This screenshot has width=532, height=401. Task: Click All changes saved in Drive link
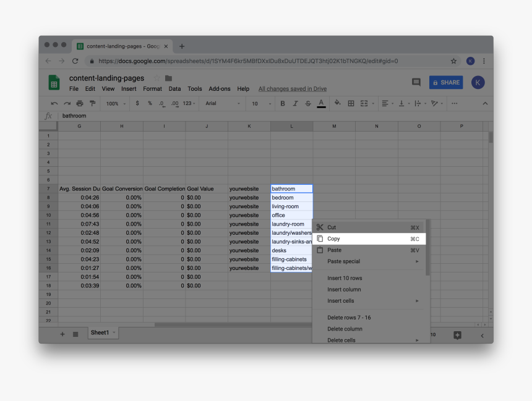[293, 89]
